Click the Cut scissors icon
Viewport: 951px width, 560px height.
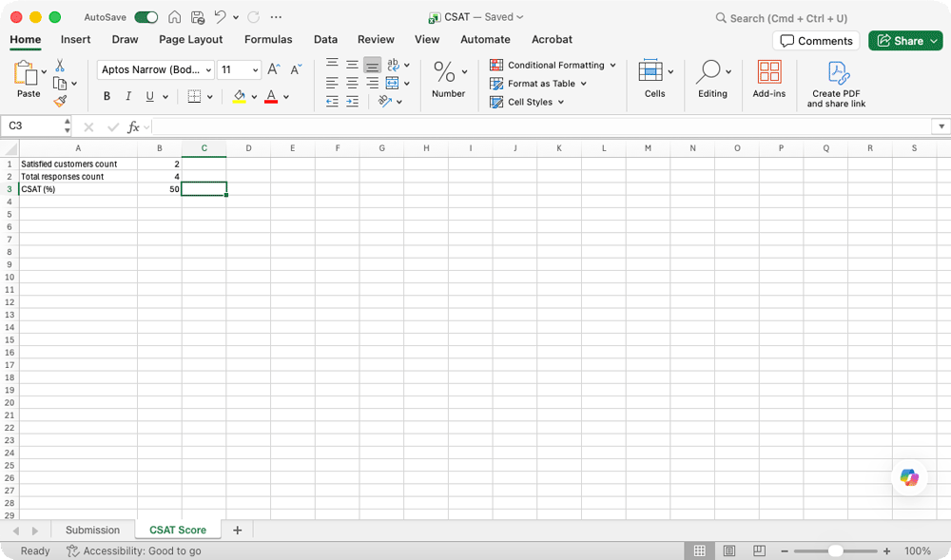coord(59,66)
